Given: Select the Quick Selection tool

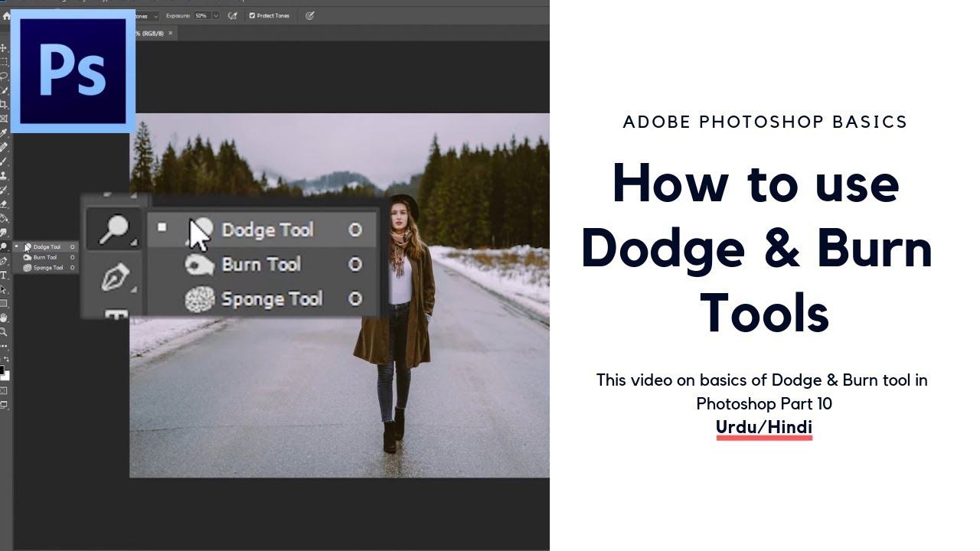Looking at the screenshot, I should 4,90.
